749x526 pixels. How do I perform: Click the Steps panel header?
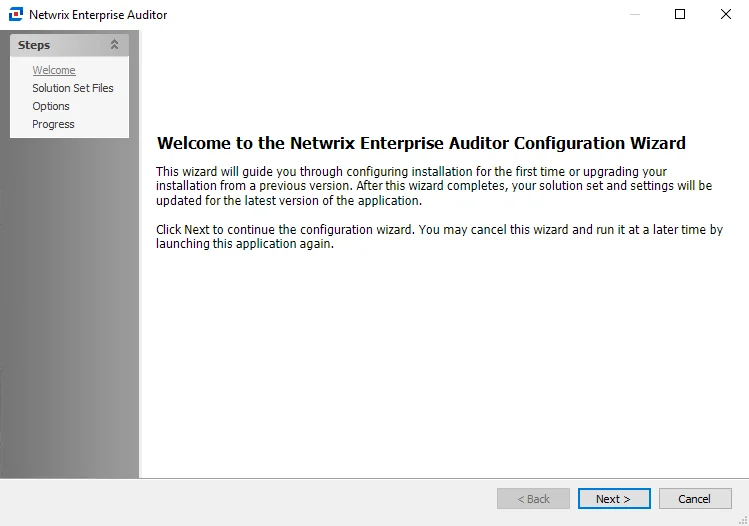pyautogui.click(x=69, y=45)
